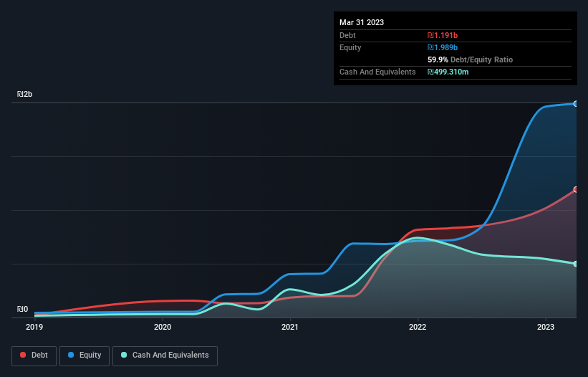
Task: Click the Cash And Equivalents tooltip label
Action: click(x=377, y=72)
